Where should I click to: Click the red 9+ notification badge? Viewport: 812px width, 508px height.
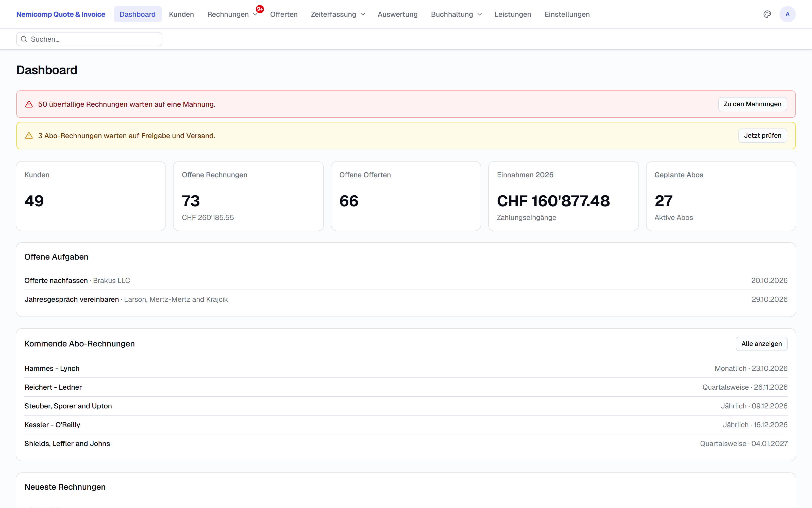click(x=260, y=9)
